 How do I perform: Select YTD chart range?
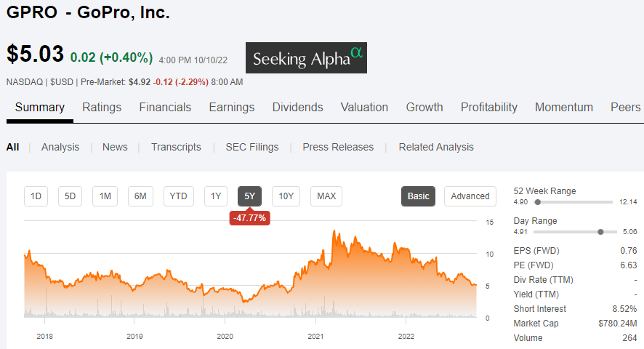[x=178, y=196]
